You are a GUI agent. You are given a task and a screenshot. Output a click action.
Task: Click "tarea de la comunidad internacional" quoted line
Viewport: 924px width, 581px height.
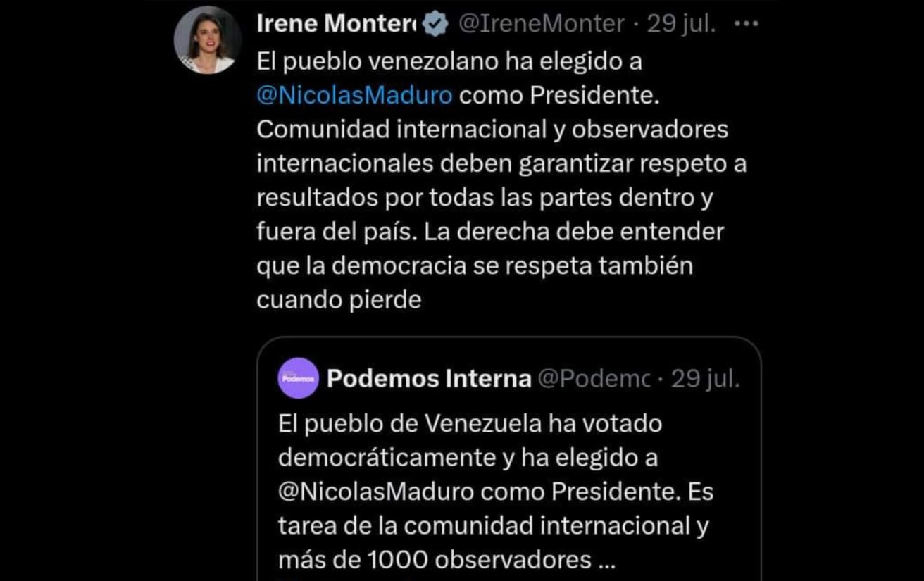493,526
